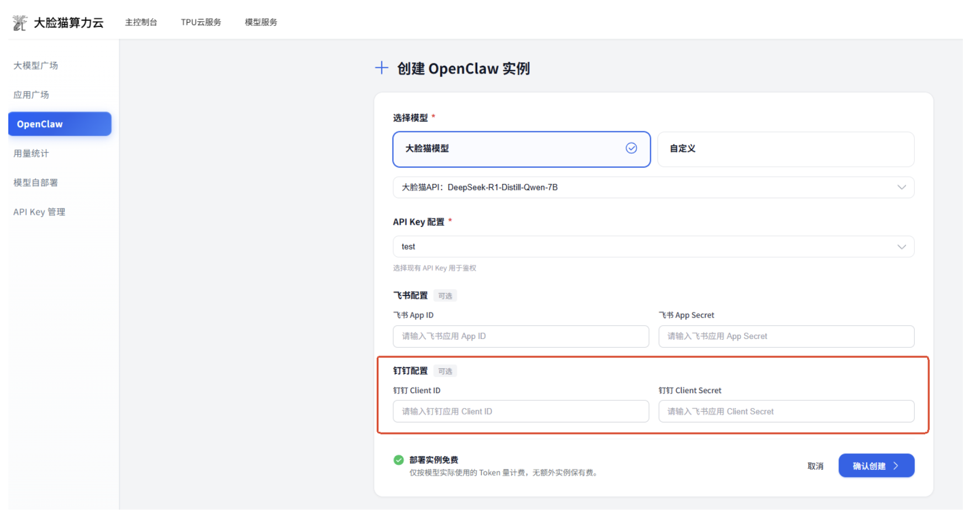The height and width of the screenshot is (519, 980).
Task: Open the API Key dropdown showing test
Action: 653,247
